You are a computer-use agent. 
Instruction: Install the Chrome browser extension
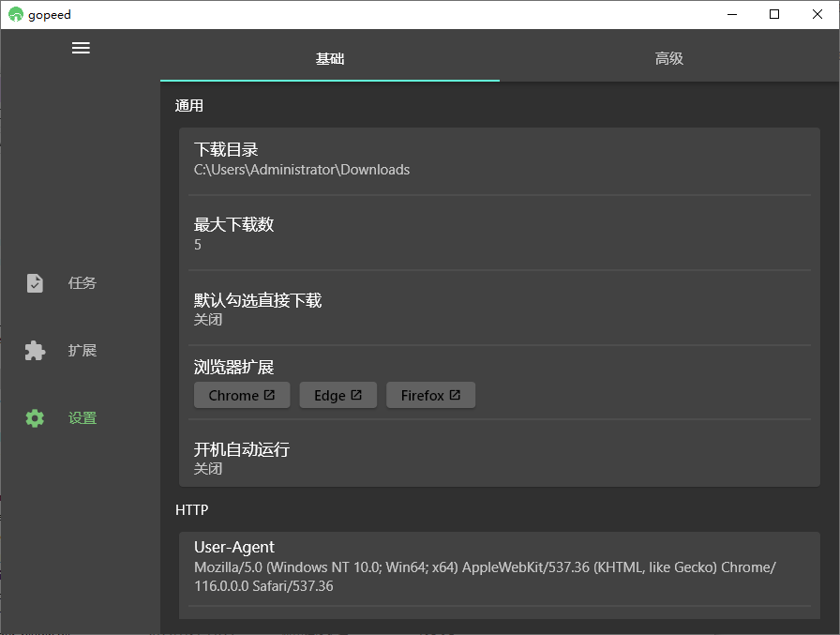click(241, 394)
